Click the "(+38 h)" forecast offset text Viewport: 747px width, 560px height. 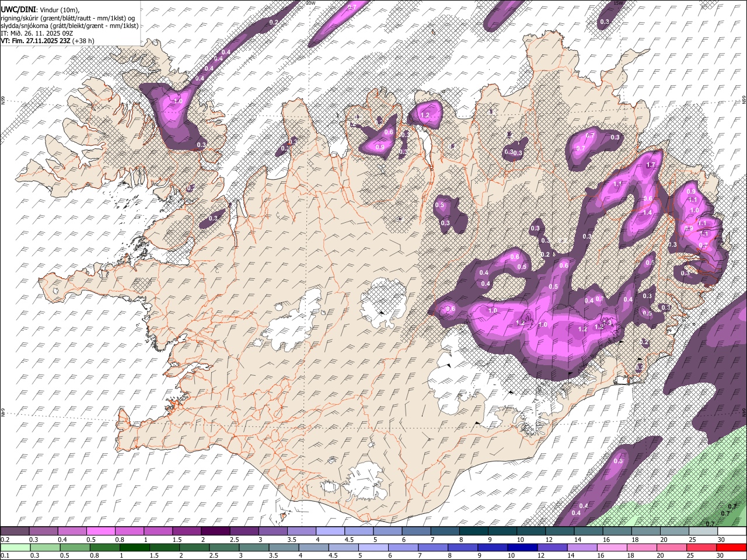coord(83,41)
